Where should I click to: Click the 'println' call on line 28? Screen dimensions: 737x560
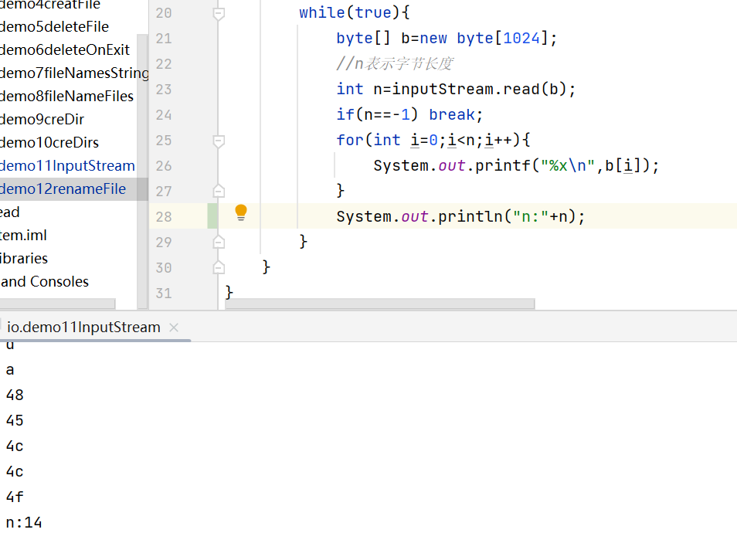tap(470, 216)
